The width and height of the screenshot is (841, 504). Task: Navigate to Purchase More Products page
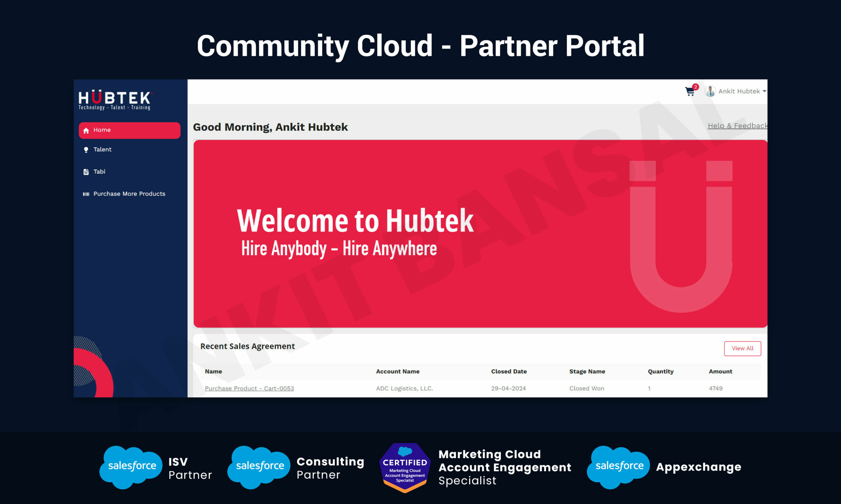(129, 194)
